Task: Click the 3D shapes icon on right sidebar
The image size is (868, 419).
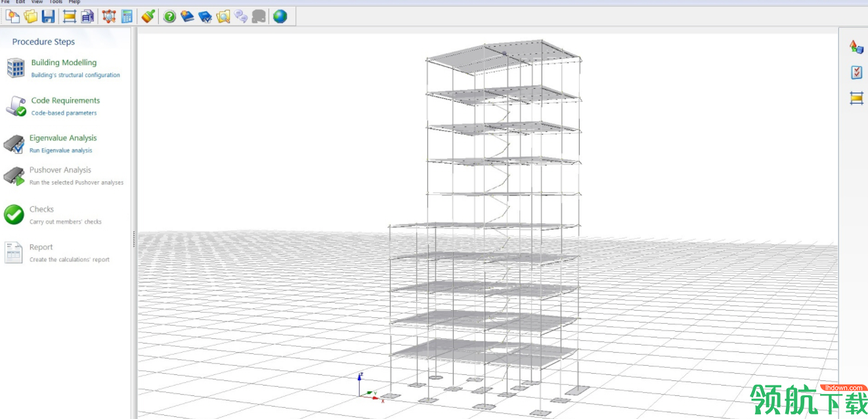Action: 856,47
